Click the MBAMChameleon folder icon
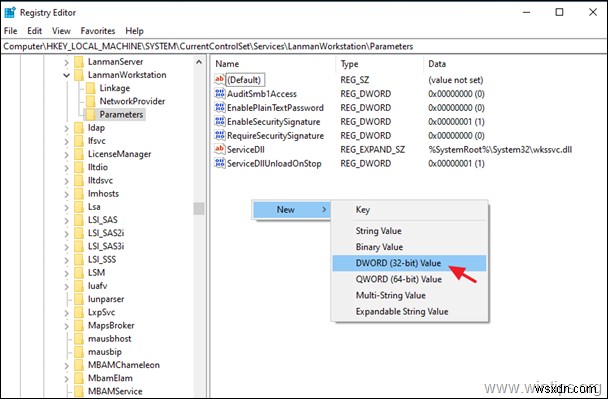Viewport: 608px width, 399px height. pyautogui.click(x=79, y=365)
